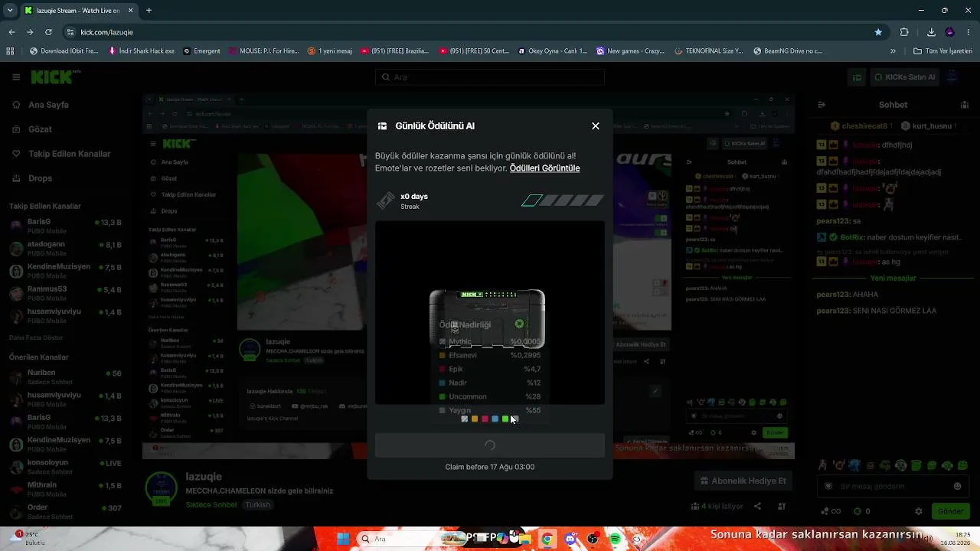Open the emoji picker in the chat input
Image resolution: width=980 pixels, height=551 pixels.
(x=957, y=486)
